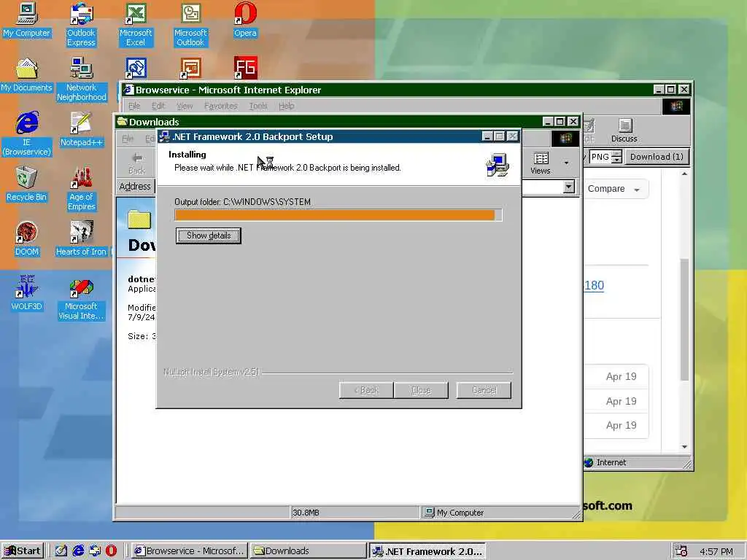The width and height of the screenshot is (747, 560).
Task: Click the yellow folder icon in Downloads pane
Action: (139, 219)
